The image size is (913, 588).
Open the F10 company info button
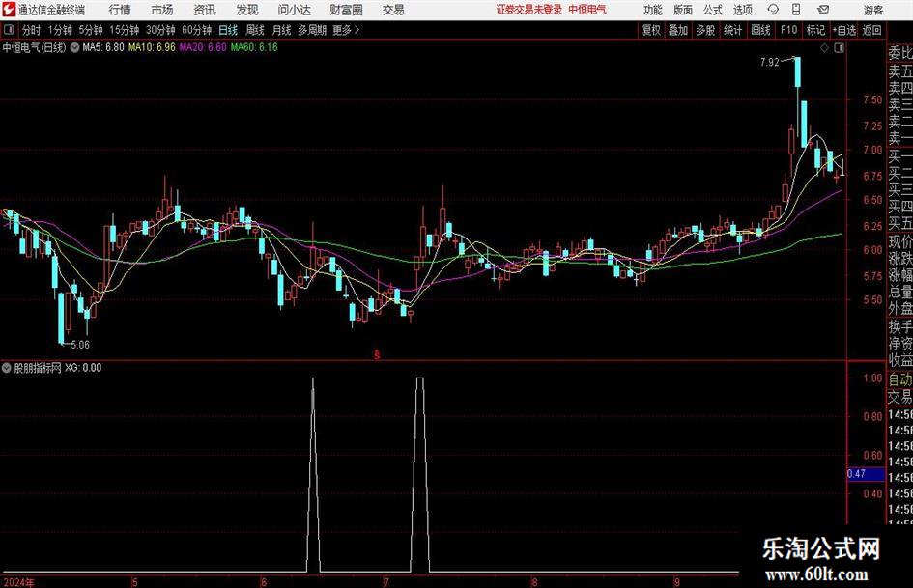[788, 30]
